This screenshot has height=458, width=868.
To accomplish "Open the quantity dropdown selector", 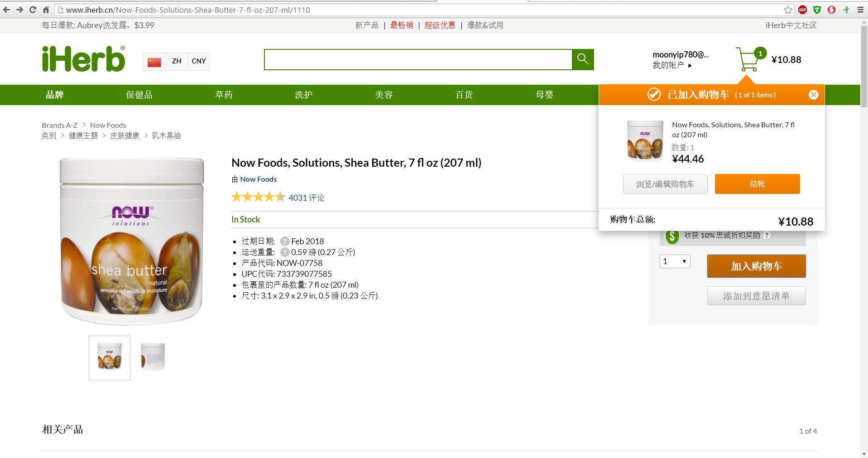I will coord(675,261).
